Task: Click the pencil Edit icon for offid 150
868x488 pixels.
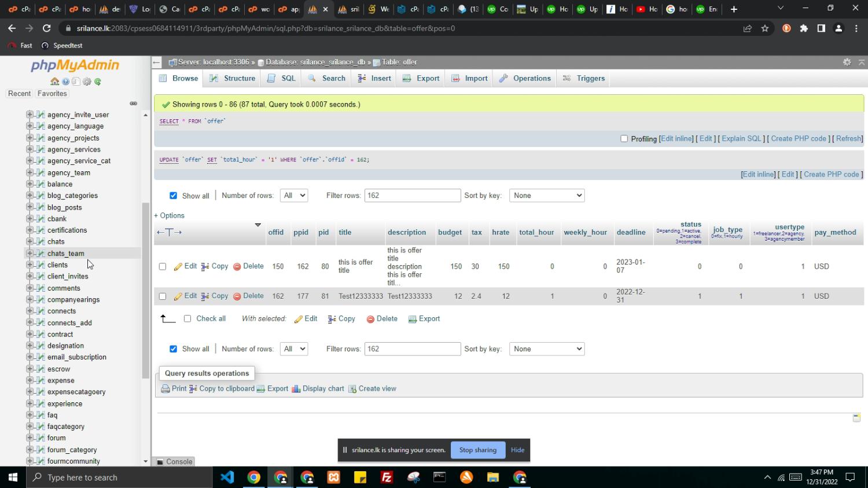Action: coord(178,267)
